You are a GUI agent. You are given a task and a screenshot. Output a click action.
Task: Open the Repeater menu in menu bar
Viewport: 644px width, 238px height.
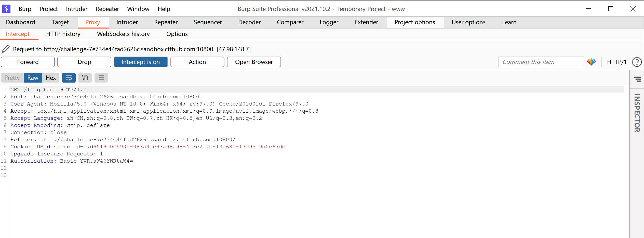107,9
